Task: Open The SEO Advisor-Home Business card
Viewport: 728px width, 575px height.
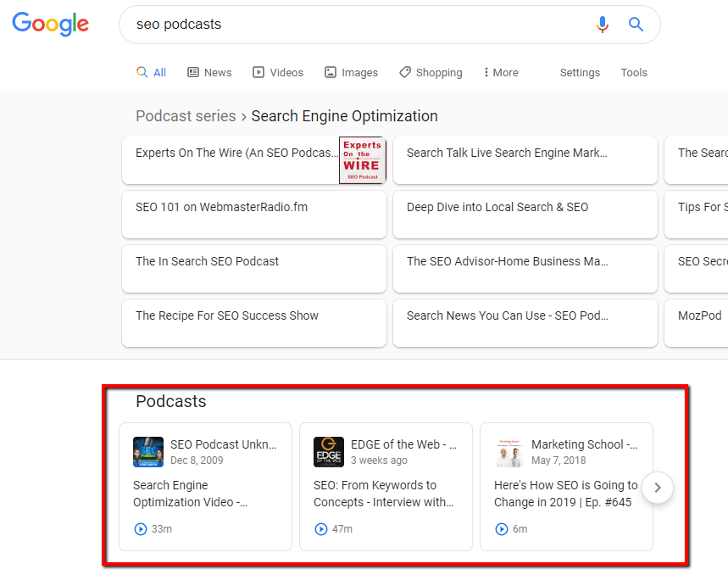Action: click(x=525, y=269)
